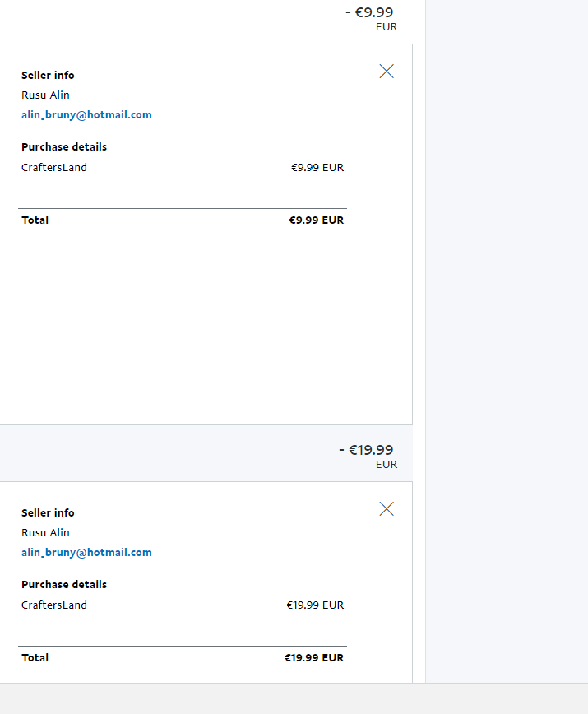Screen dimensions: 588x714
Task: Select seller name Rusu Alin in €9.99 panel
Action: tap(45, 95)
